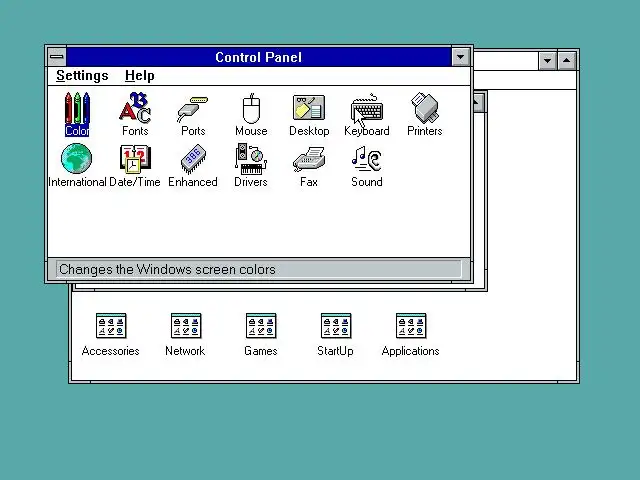The width and height of the screenshot is (640, 480).
Task: Click the Control Panel title bar
Action: point(258,57)
